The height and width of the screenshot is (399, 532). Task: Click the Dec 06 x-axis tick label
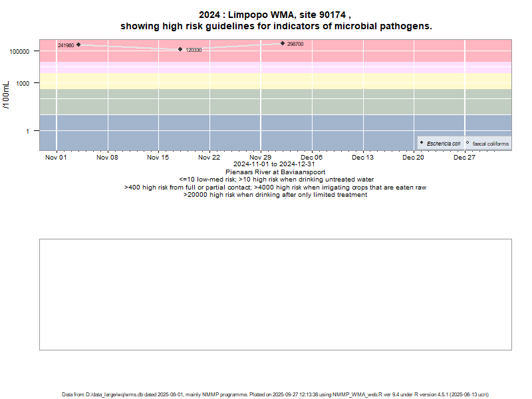[311, 158]
